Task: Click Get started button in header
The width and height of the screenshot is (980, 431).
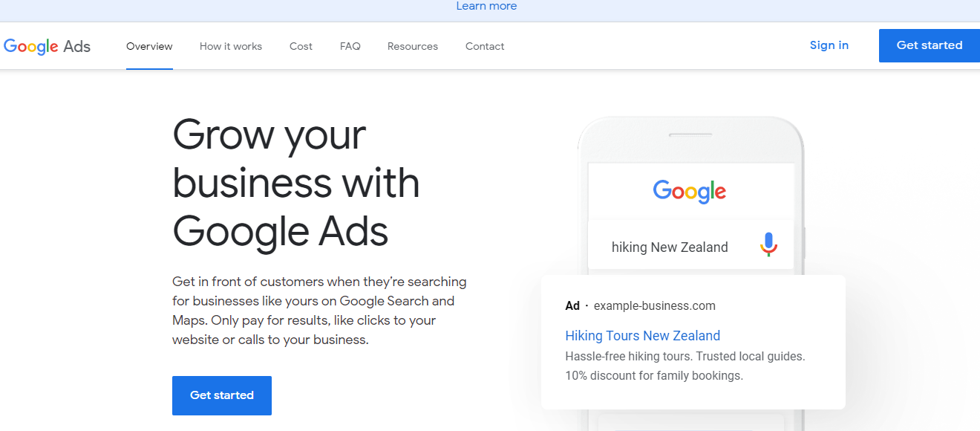Action: pyautogui.click(x=930, y=46)
